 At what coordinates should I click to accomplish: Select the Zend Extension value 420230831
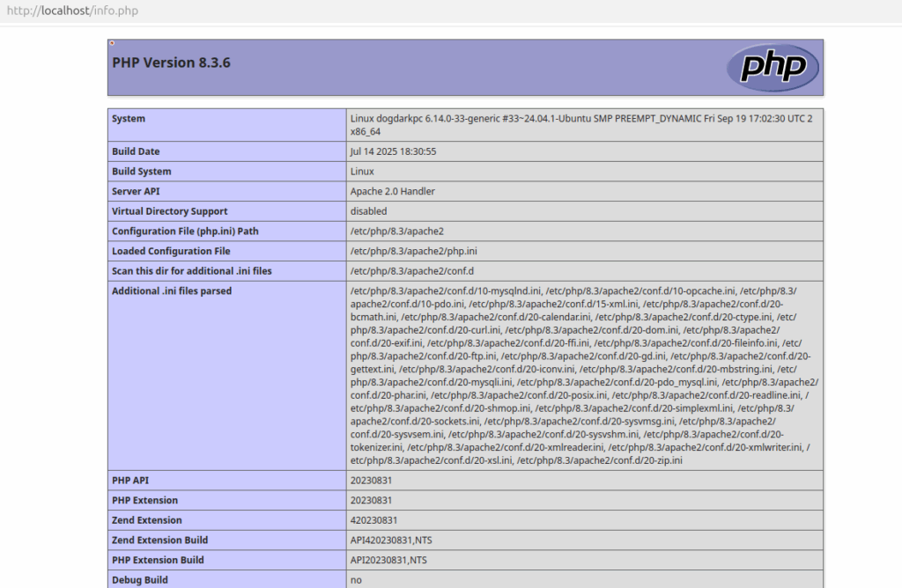373,520
